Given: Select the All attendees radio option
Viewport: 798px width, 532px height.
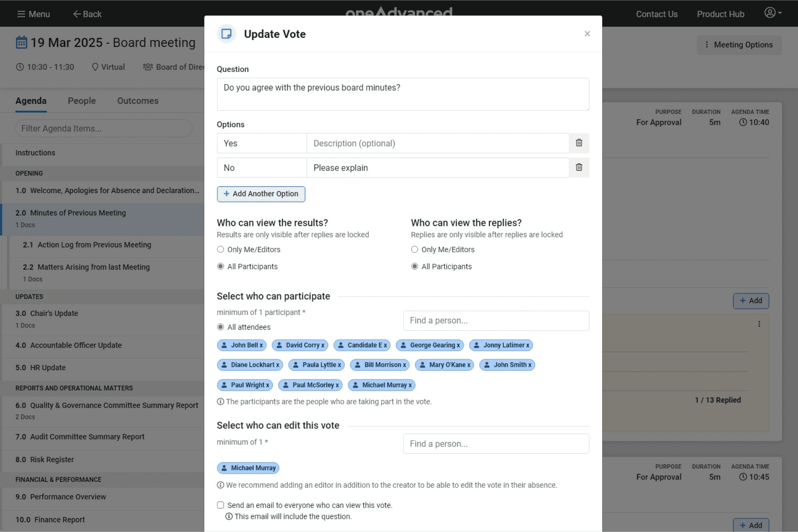Looking at the screenshot, I should tap(220, 327).
